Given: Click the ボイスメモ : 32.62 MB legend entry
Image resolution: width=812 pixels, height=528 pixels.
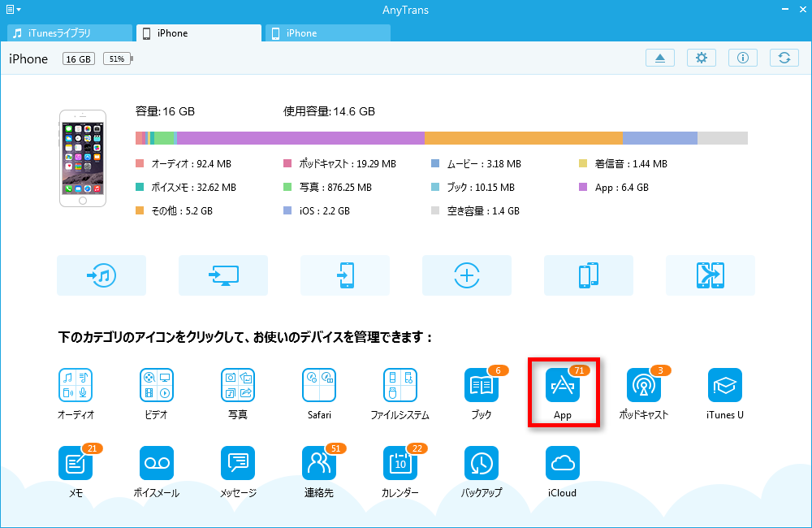Looking at the screenshot, I should pyautogui.click(x=186, y=187).
